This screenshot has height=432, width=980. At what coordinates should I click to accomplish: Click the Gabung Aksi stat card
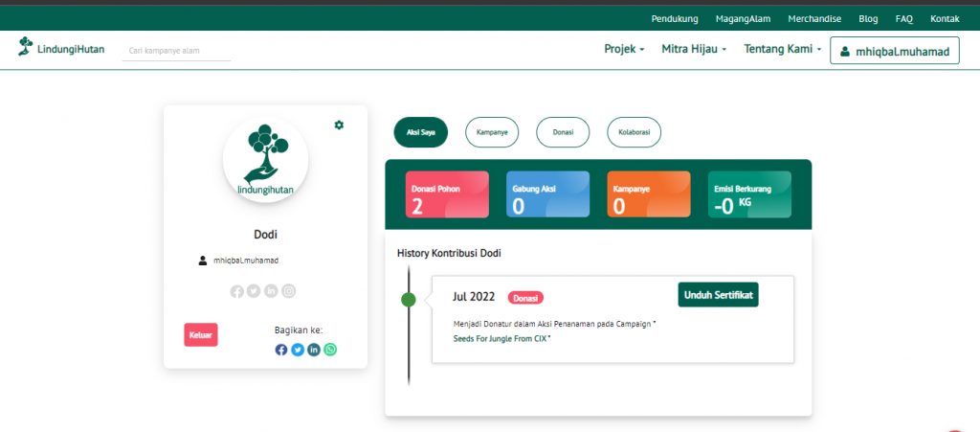click(547, 194)
